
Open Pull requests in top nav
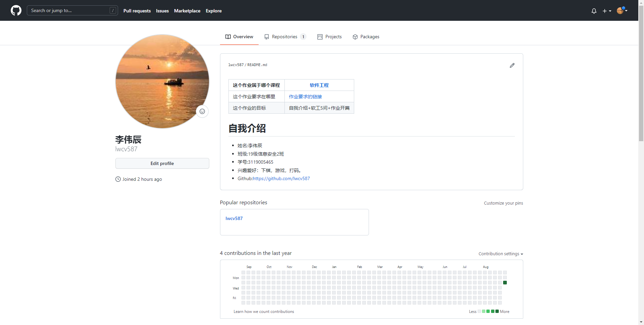(x=137, y=11)
